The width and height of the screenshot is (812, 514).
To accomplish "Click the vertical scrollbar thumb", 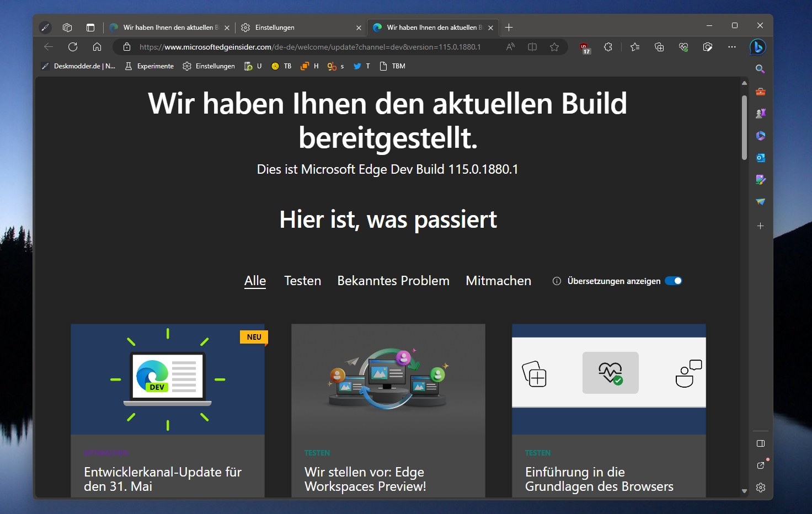I will [744, 128].
